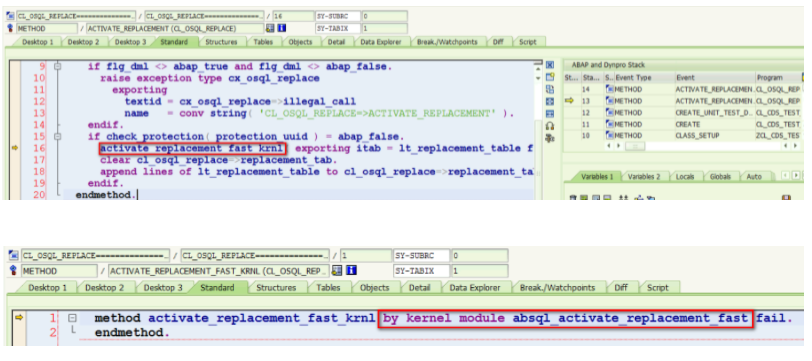The height and width of the screenshot is (361, 812).
Task: Collapse method block at line 1 in lower editor
Action: click(73, 319)
